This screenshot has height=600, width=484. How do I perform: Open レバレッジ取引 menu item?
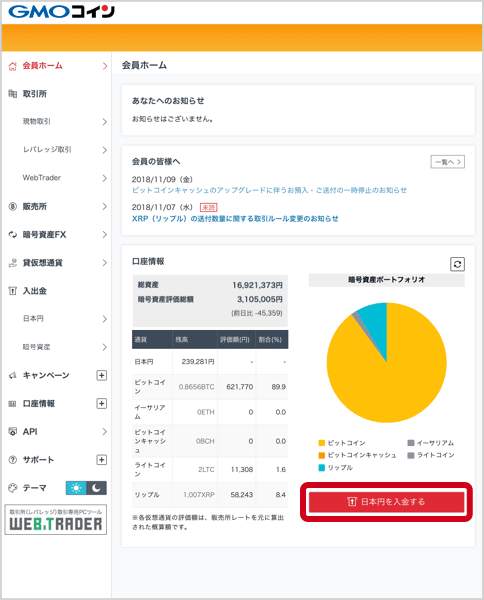[x=57, y=150]
